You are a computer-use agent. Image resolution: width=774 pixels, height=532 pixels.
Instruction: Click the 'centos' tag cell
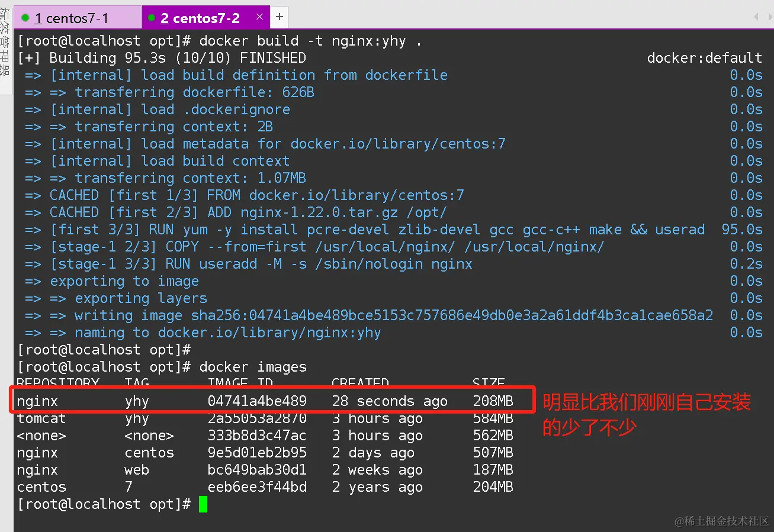click(149, 453)
